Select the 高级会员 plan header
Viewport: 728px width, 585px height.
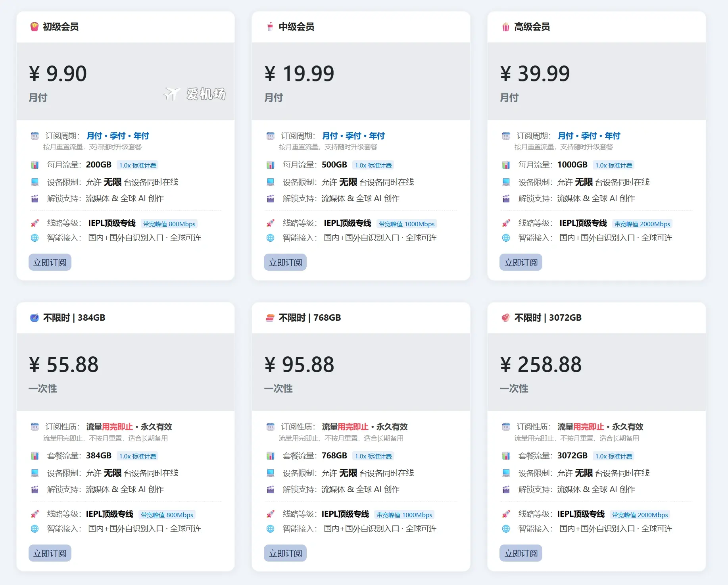[x=532, y=27]
